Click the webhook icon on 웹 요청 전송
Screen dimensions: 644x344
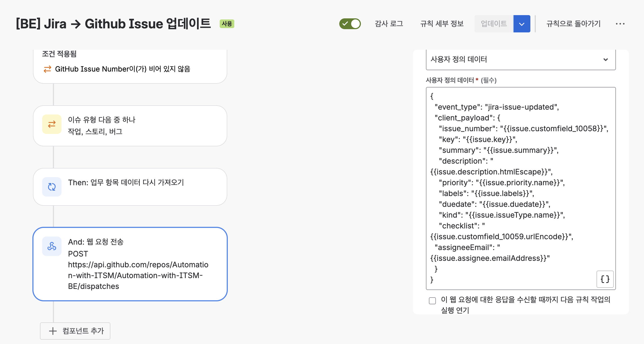[52, 246]
